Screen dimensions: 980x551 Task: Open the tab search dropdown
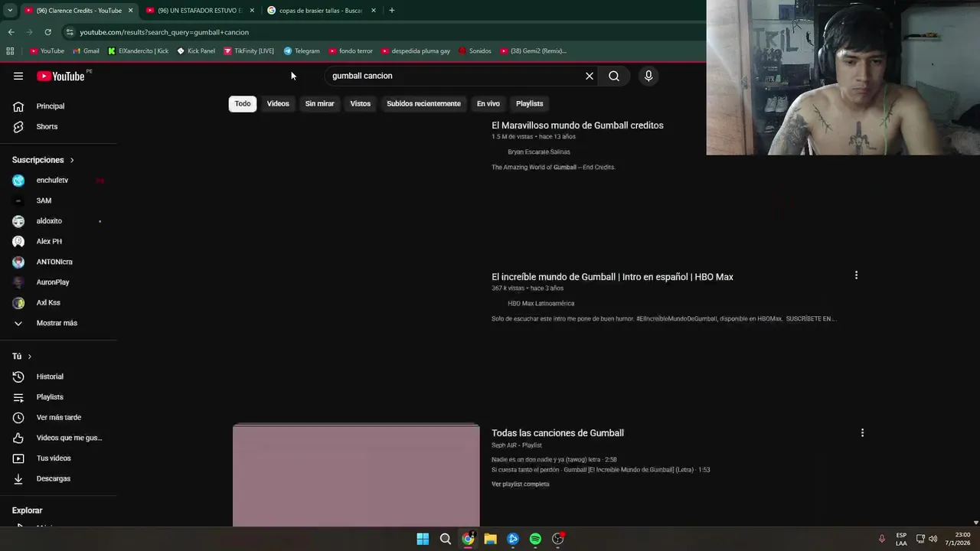point(9,11)
